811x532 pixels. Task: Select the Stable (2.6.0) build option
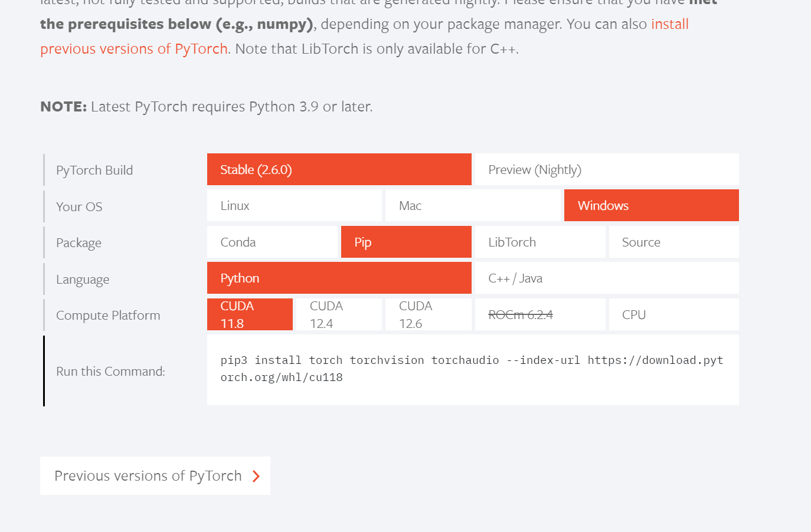(339, 170)
